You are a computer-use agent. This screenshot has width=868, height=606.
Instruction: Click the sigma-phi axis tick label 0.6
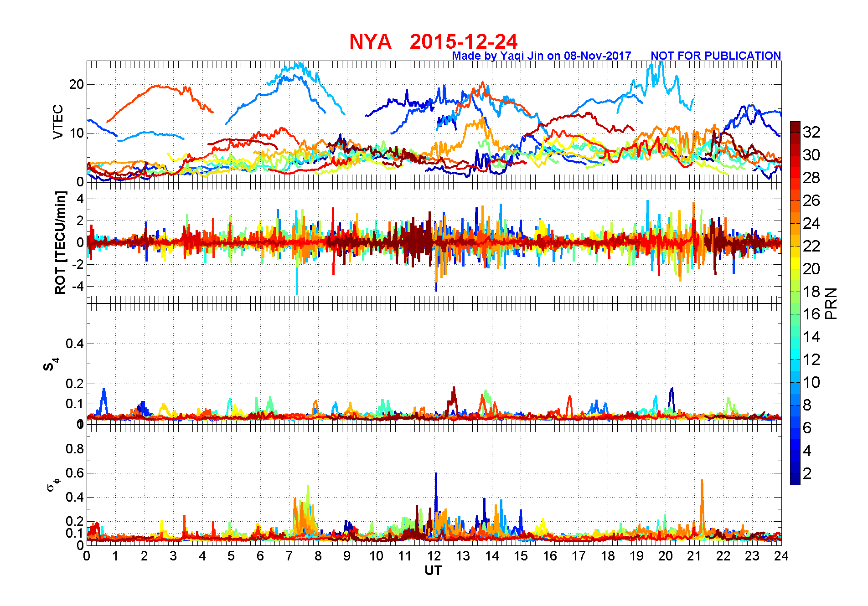(x=75, y=473)
